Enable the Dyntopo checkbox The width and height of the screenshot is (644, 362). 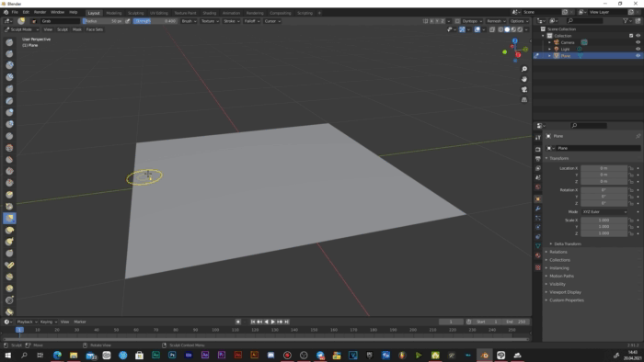tap(457, 21)
